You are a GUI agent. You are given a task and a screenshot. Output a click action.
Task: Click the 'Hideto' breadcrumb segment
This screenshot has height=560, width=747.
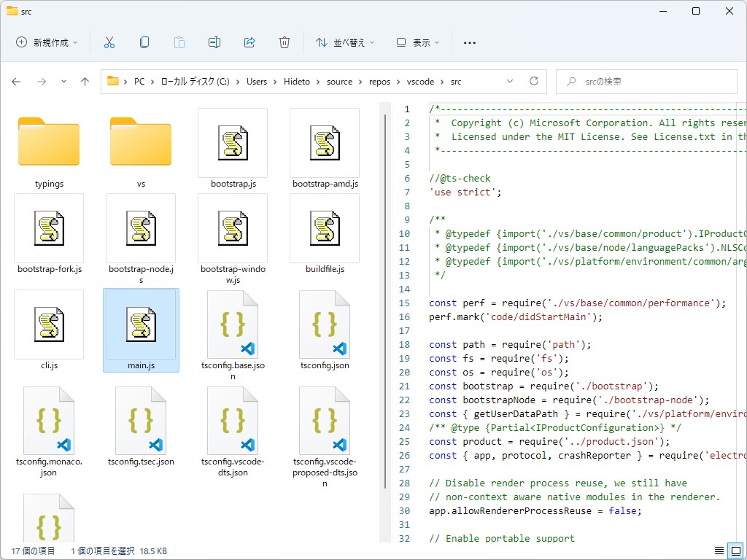[x=296, y=82]
